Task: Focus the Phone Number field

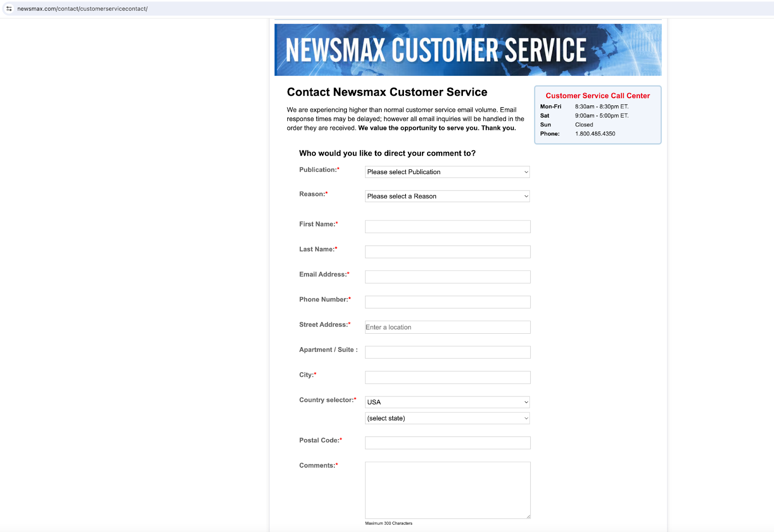Action: pos(448,302)
